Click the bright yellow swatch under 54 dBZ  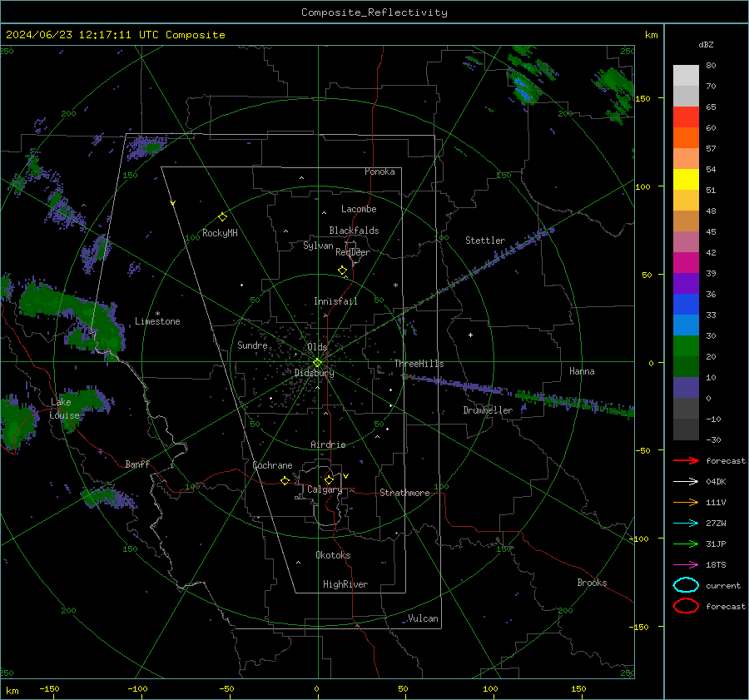686,180
